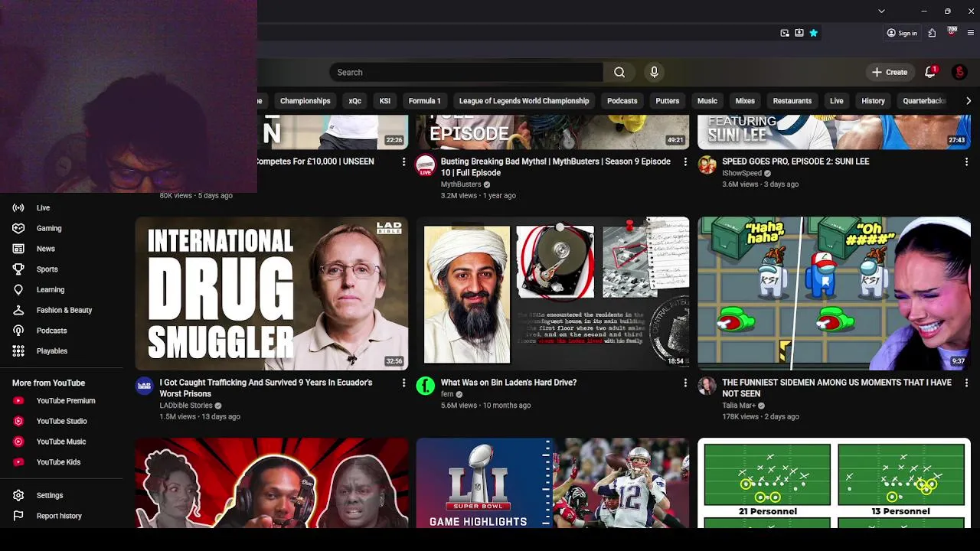Viewport: 980px width, 551px height.
Task: Open fern channel avatar
Action: 425,386
